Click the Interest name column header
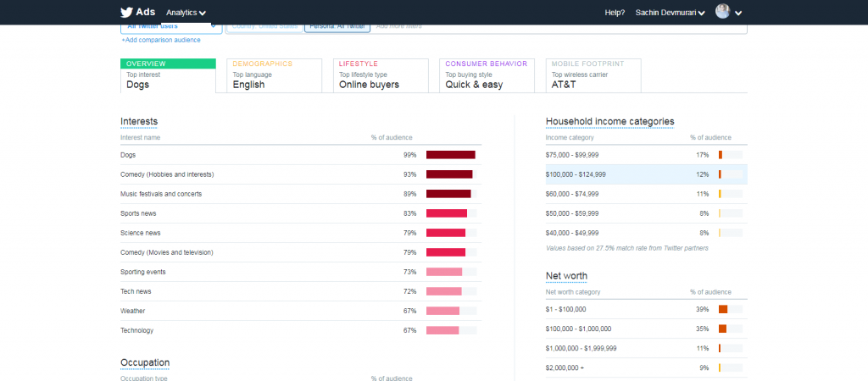The image size is (868, 381). (x=141, y=137)
